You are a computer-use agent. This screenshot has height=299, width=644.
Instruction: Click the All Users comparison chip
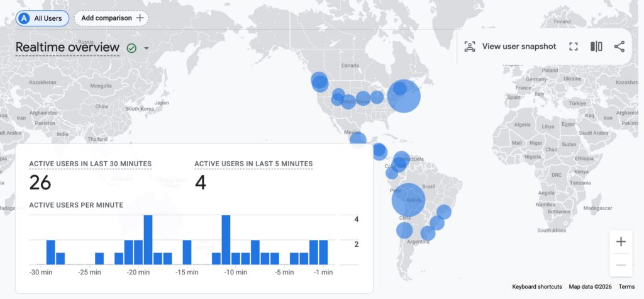tap(42, 18)
